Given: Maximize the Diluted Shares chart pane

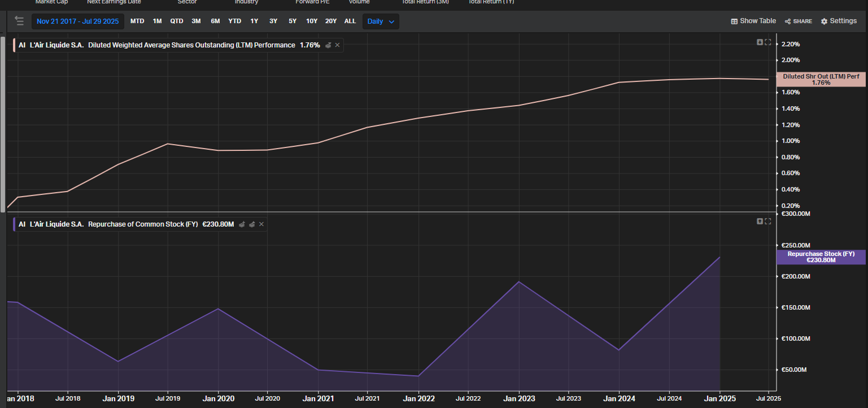Looking at the screenshot, I should point(768,42).
